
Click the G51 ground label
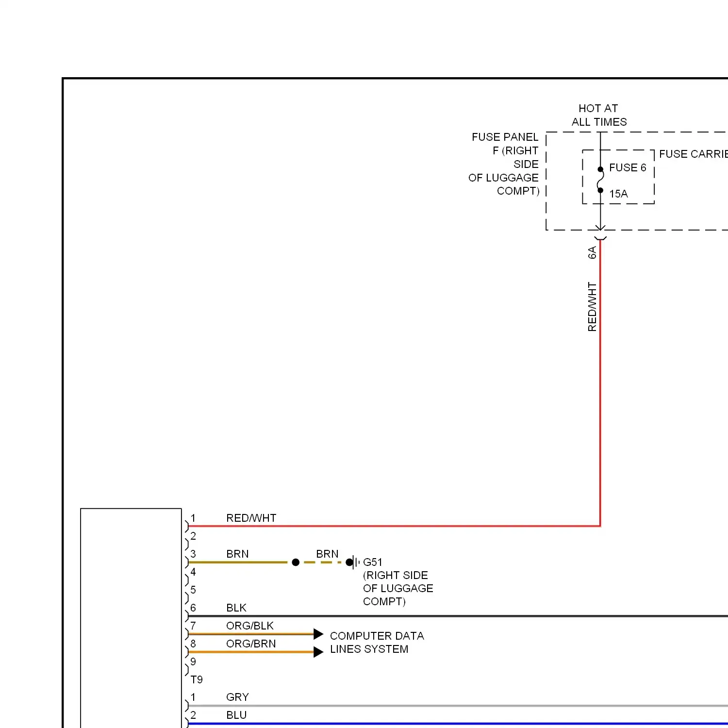[373, 562]
